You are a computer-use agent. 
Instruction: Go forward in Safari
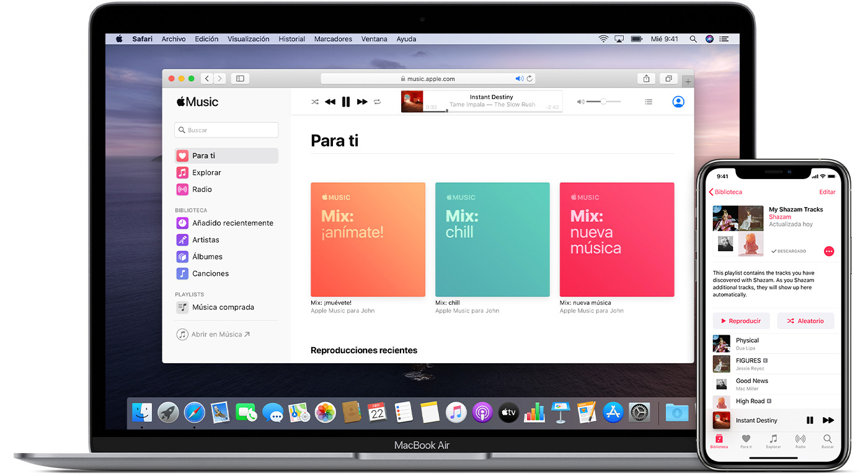(220, 79)
